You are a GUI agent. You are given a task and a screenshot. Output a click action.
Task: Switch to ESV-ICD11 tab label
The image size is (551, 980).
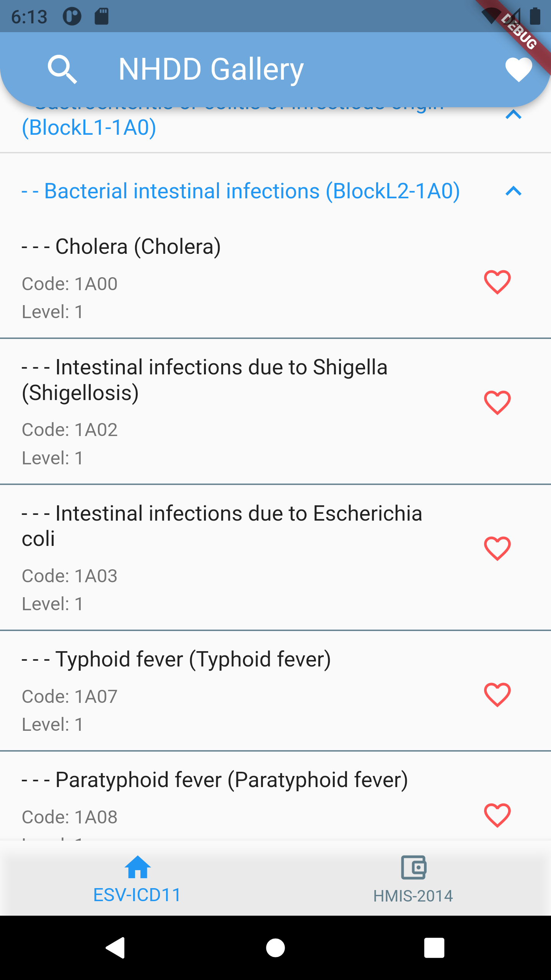[x=137, y=895]
